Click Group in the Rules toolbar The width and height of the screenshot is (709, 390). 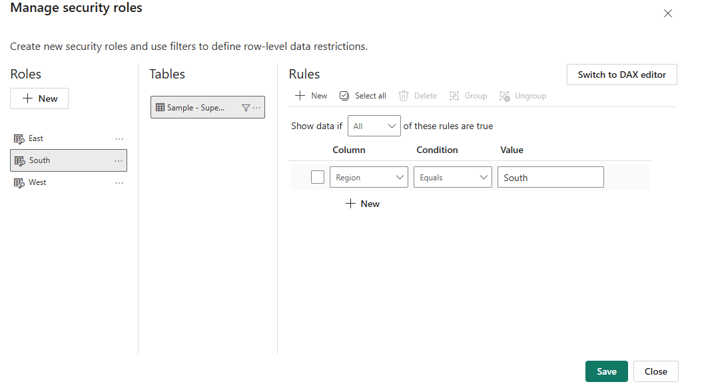(x=468, y=96)
